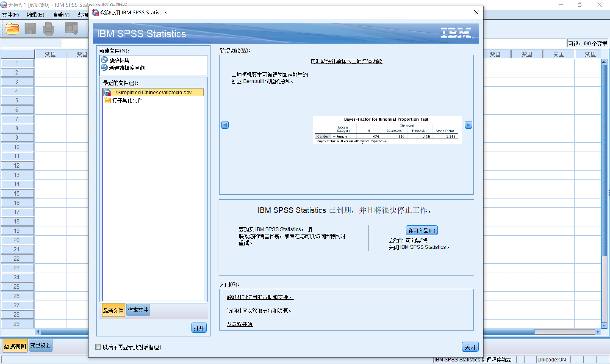Click horizontal scrollbar right arrow
Image resolution: width=610 pixels, height=364 pixels.
click(x=598, y=332)
